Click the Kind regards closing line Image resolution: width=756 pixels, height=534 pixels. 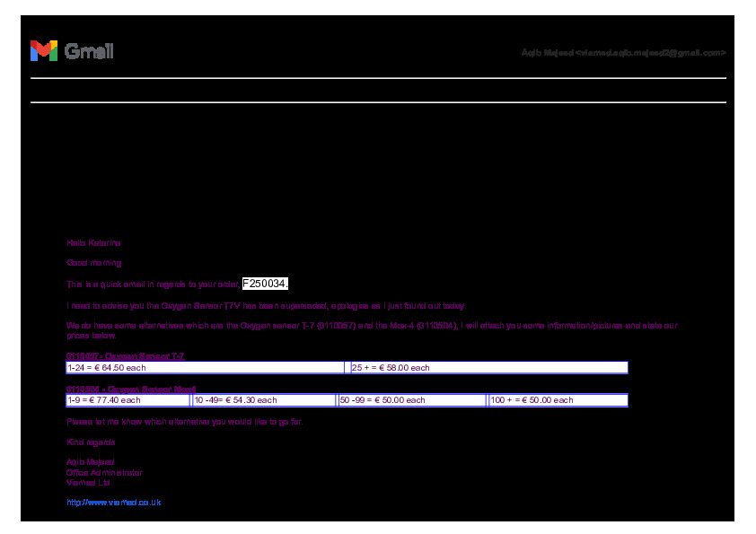point(91,442)
